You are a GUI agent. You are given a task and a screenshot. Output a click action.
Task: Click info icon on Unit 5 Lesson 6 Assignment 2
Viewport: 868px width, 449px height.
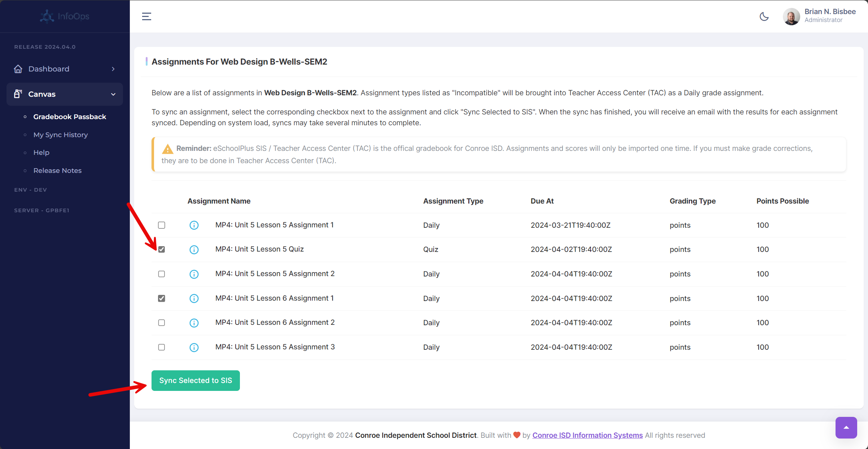coord(194,323)
